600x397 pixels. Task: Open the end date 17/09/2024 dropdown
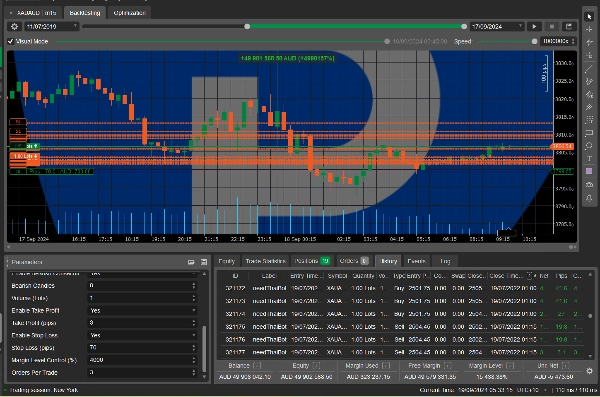497,26
